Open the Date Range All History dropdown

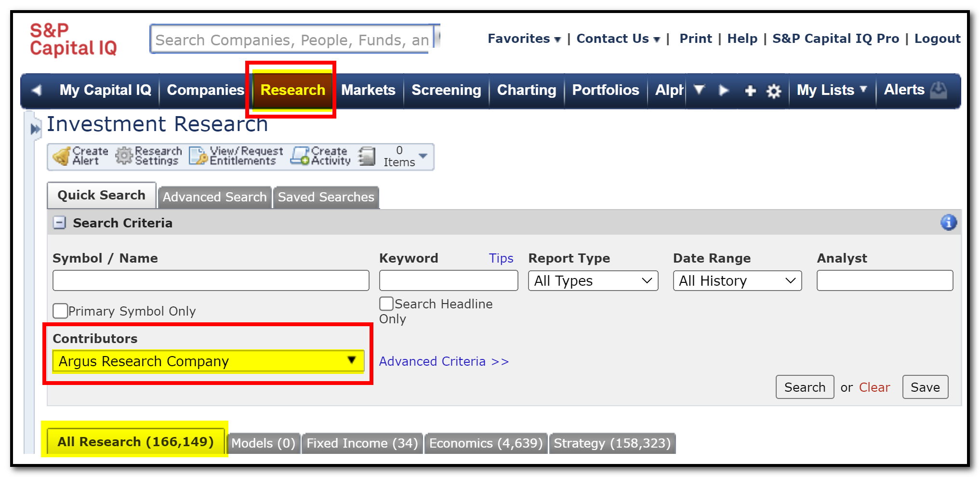tap(737, 280)
